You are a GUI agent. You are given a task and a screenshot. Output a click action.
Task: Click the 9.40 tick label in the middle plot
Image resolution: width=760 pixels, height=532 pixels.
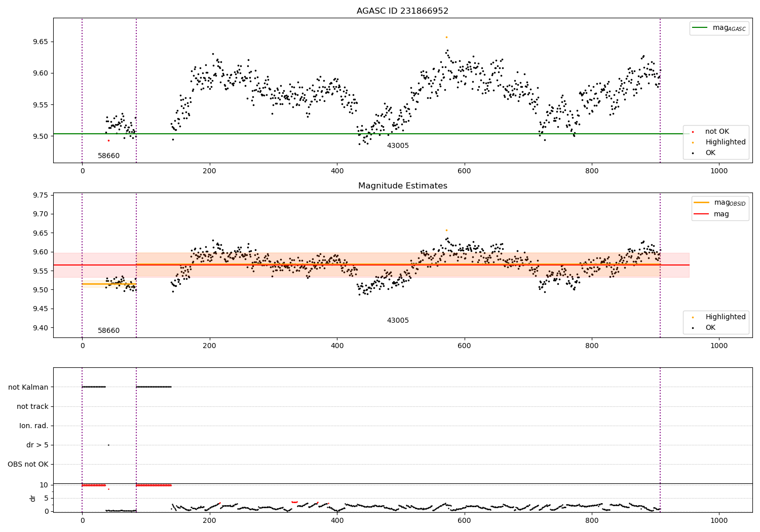point(40,328)
